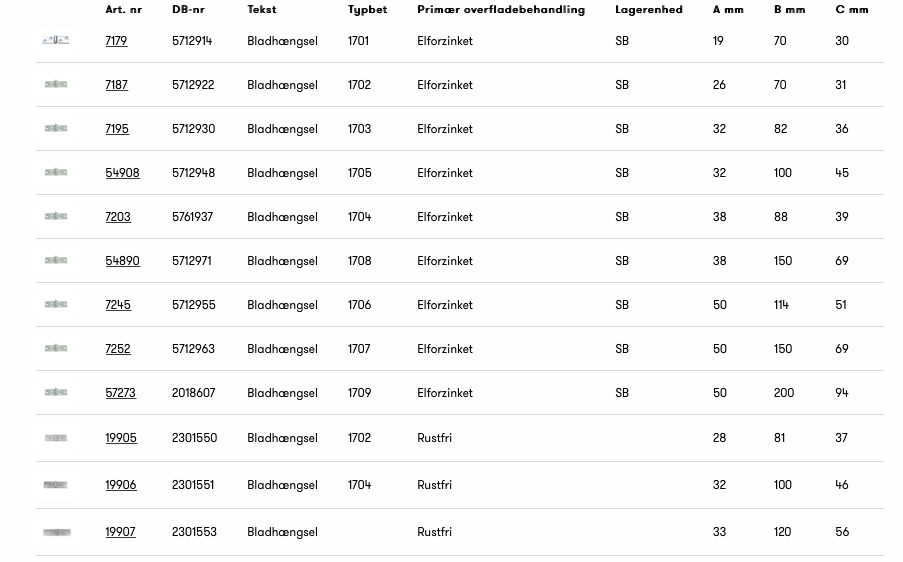The height and width of the screenshot is (562, 903).
Task: View thumbnail of article 57273
Action: tap(56, 392)
